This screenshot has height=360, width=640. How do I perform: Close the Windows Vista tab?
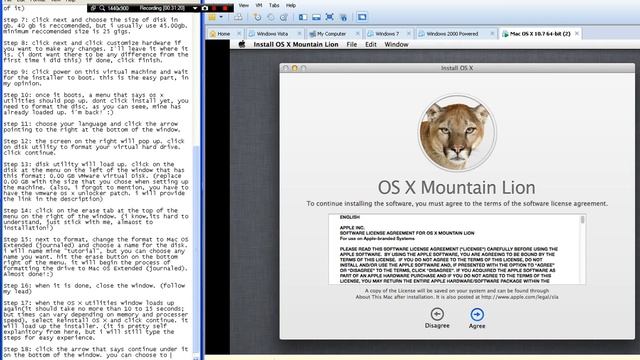click(x=300, y=33)
